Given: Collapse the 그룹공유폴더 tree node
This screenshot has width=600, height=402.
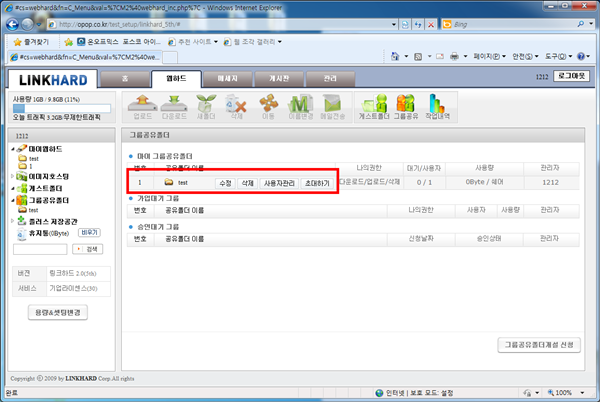Looking at the screenshot, I should pyautogui.click(x=13, y=200).
